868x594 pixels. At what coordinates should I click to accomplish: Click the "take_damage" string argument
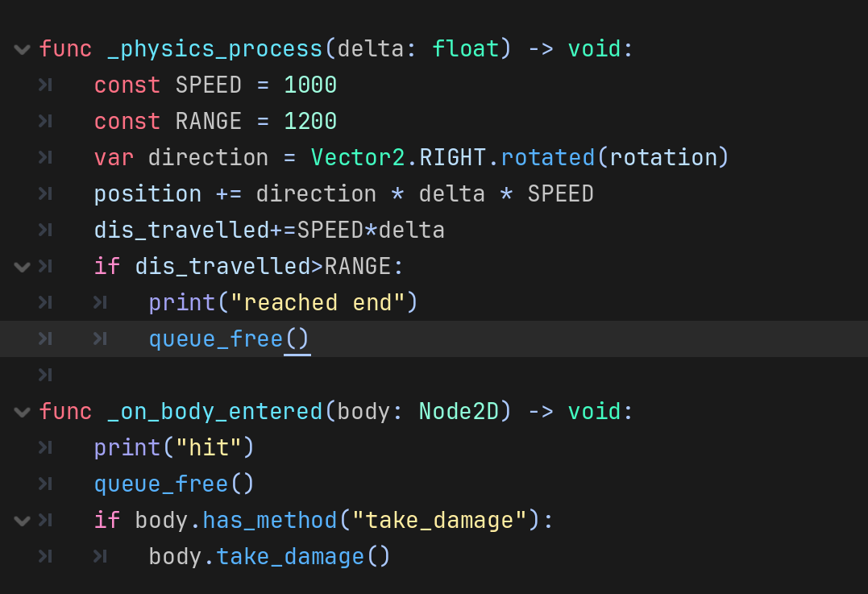(x=439, y=521)
